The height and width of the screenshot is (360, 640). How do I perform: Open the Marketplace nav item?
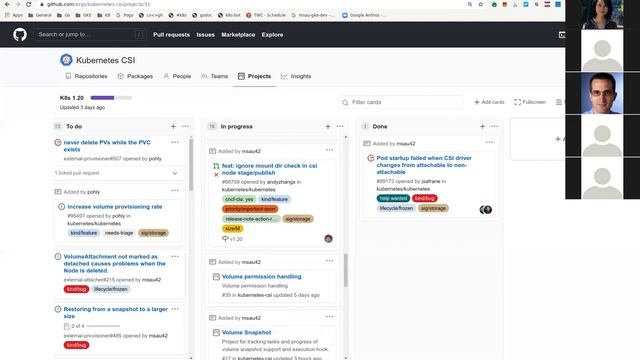coord(238,35)
